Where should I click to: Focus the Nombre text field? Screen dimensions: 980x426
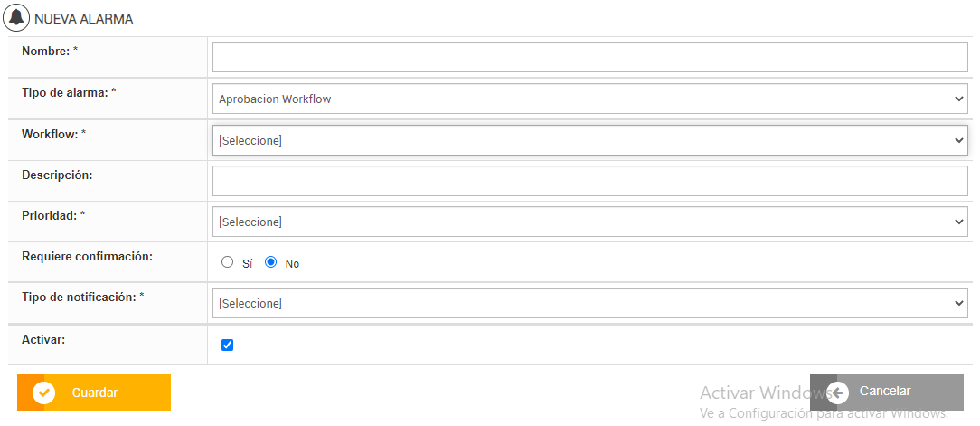pos(589,57)
